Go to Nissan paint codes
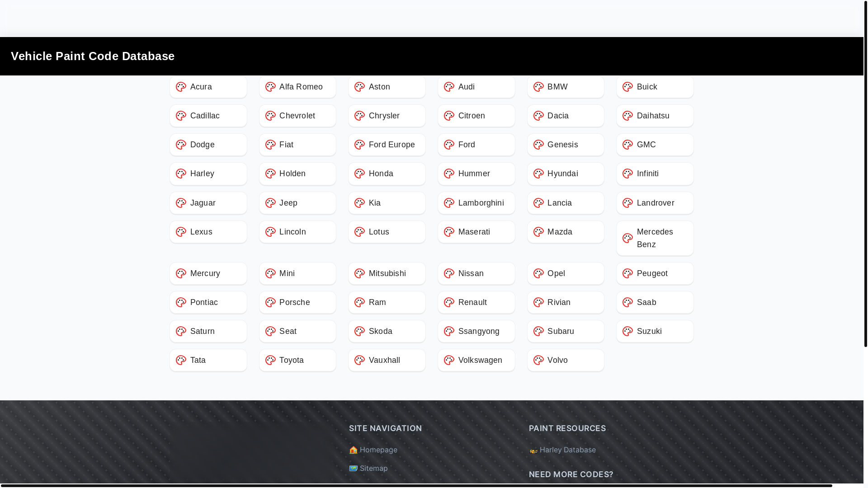This screenshot has height=488, width=868. (x=476, y=273)
